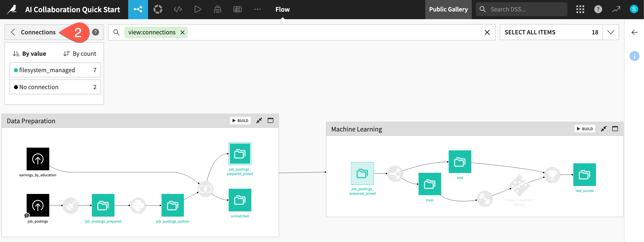
Task: Select the Split recipe icon
Action: 395,174
